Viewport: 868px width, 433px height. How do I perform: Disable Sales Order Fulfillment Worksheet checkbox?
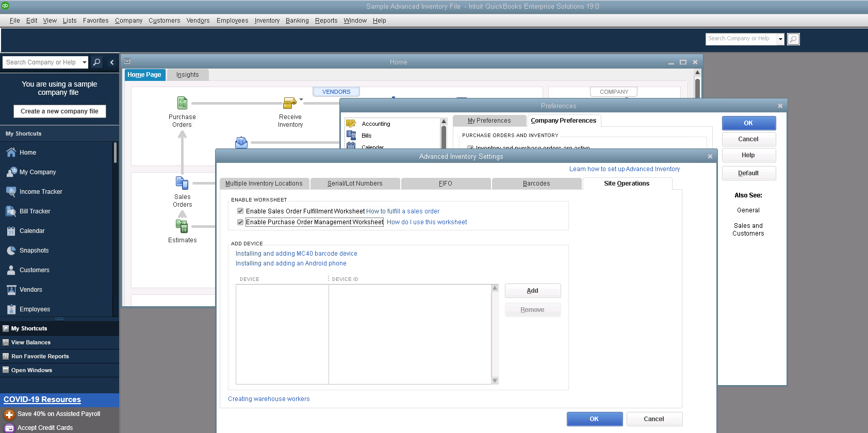point(240,211)
